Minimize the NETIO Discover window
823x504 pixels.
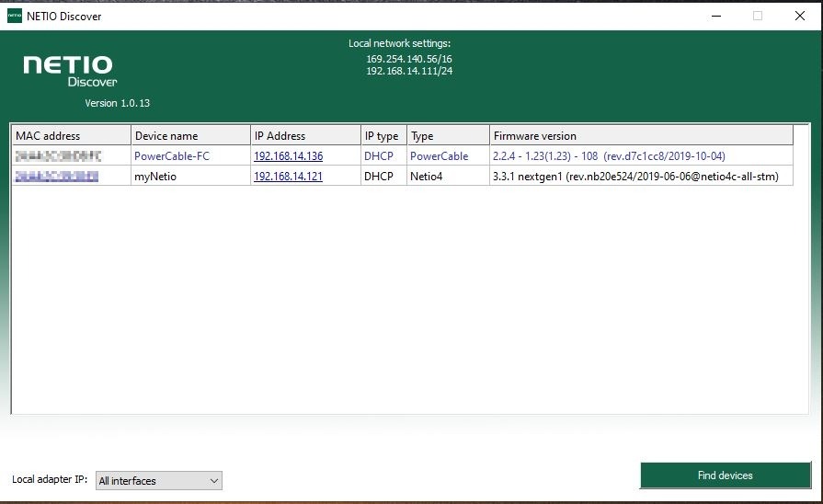click(716, 16)
